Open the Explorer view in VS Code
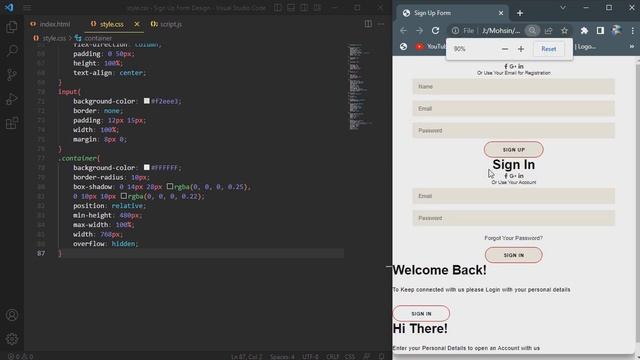The height and width of the screenshot is (360, 640). pyautogui.click(x=12, y=27)
